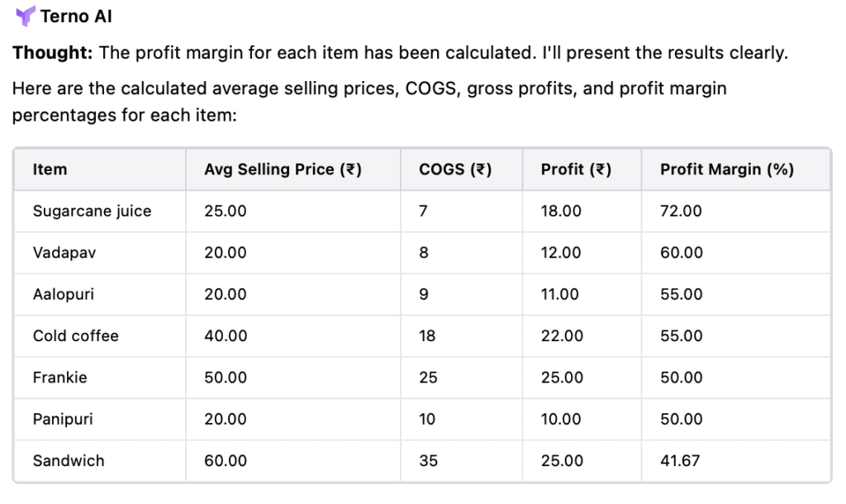
Task: Click Sugarcane juice's 72.00 profit margin
Action: (x=681, y=211)
